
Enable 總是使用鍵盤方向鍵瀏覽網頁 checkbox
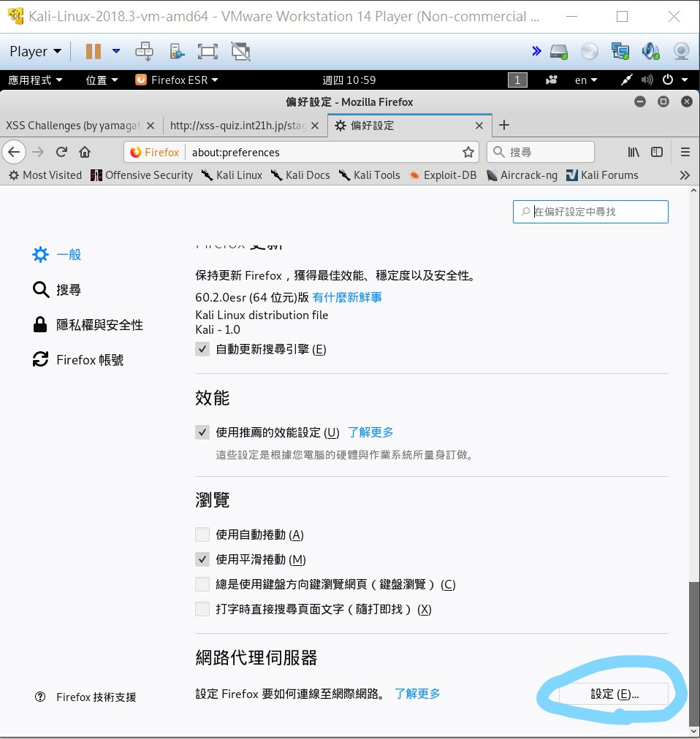[x=202, y=584]
